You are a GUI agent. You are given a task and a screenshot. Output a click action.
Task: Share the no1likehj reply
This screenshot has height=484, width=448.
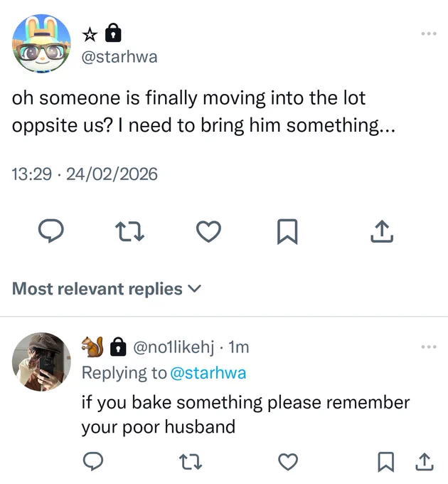[x=425, y=461]
